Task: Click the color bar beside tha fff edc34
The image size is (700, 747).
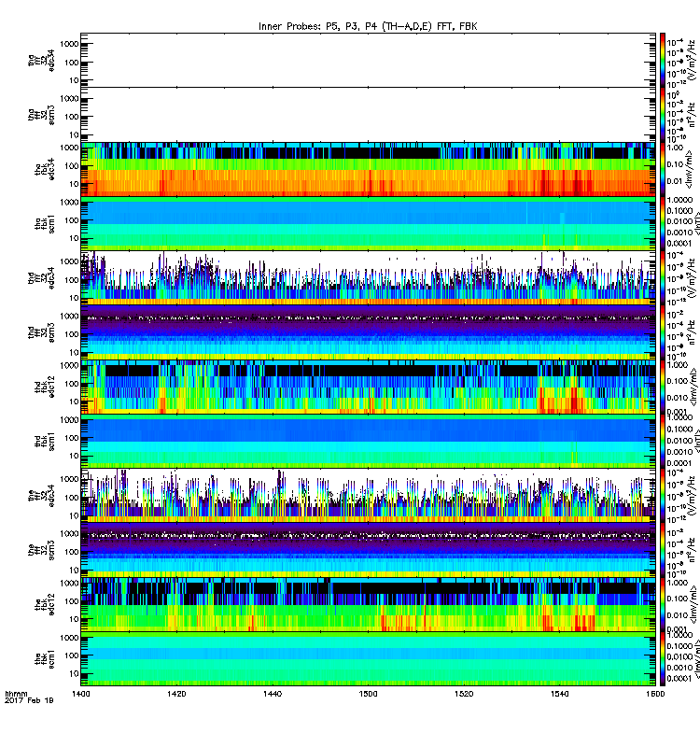Action: tap(663, 60)
